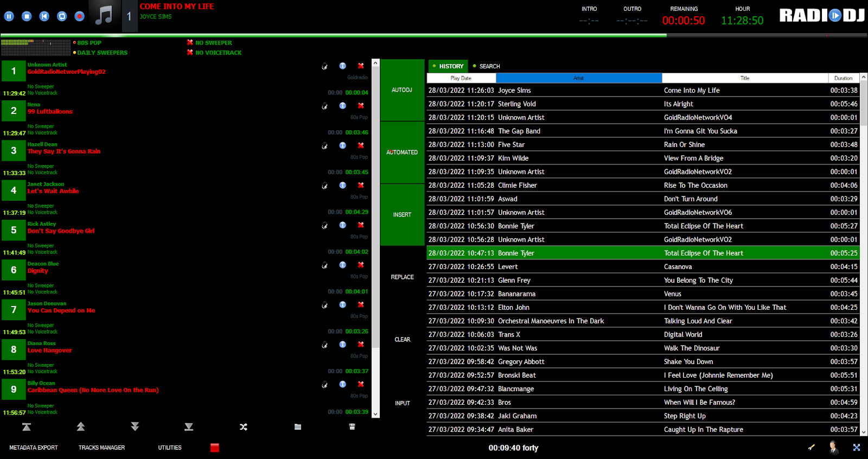Open options with the wrench icon
The width and height of the screenshot is (868, 459).
[x=812, y=447]
